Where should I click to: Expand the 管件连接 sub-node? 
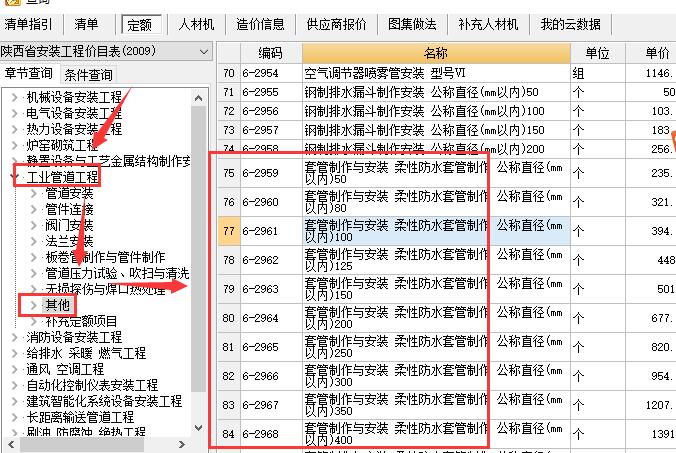click(x=34, y=209)
